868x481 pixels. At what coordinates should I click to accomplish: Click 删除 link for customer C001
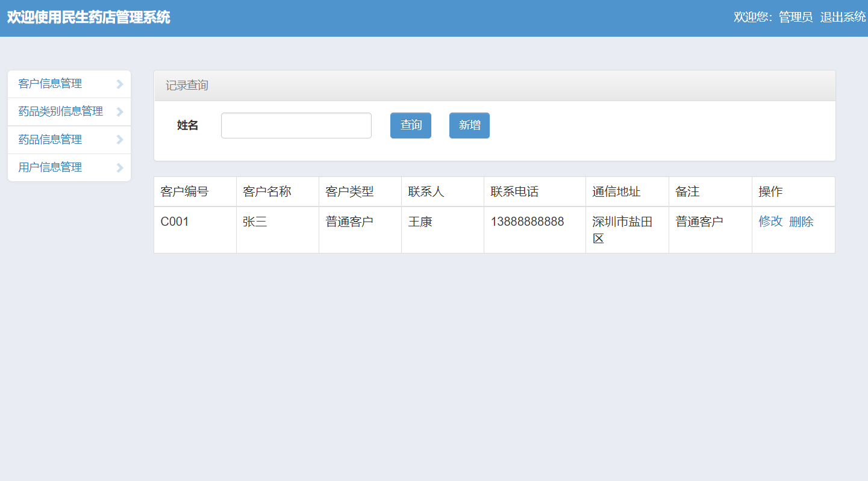pyautogui.click(x=801, y=222)
